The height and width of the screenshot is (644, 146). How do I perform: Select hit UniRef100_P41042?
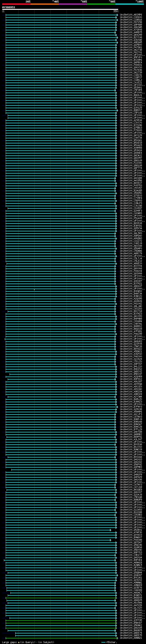click(x=131, y=304)
